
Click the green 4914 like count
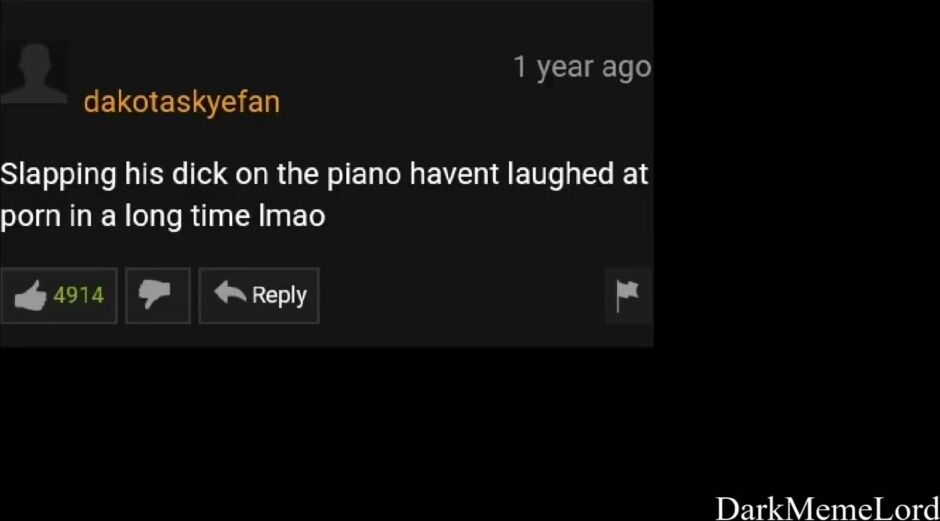[79, 295]
